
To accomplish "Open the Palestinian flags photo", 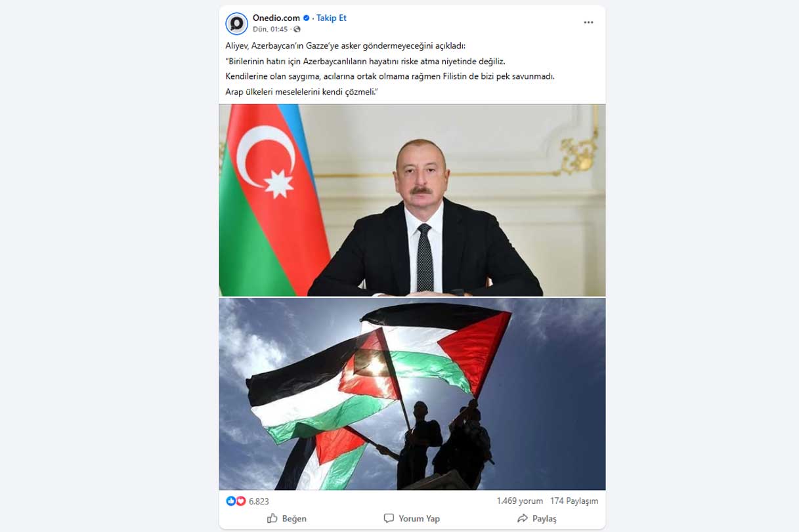I will pyautogui.click(x=412, y=394).
